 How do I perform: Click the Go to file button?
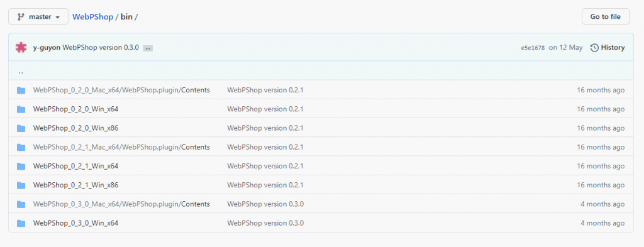click(606, 17)
